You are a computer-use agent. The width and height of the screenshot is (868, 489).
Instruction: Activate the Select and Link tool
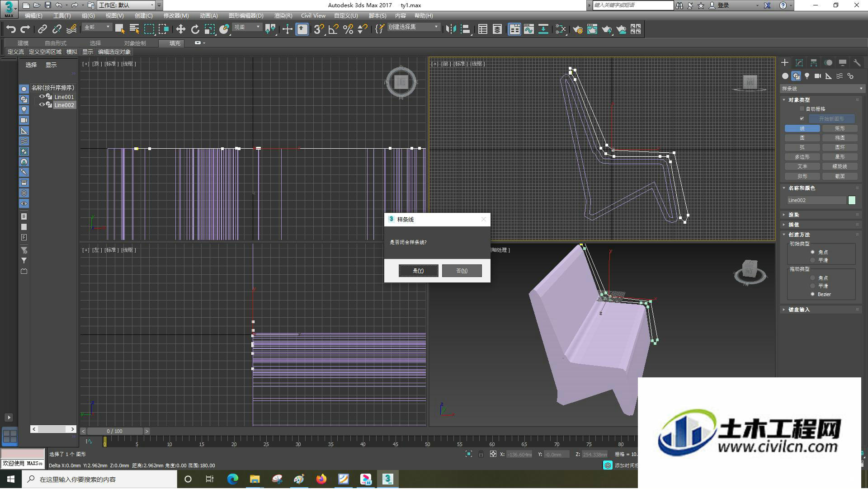pyautogui.click(x=42, y=29)
